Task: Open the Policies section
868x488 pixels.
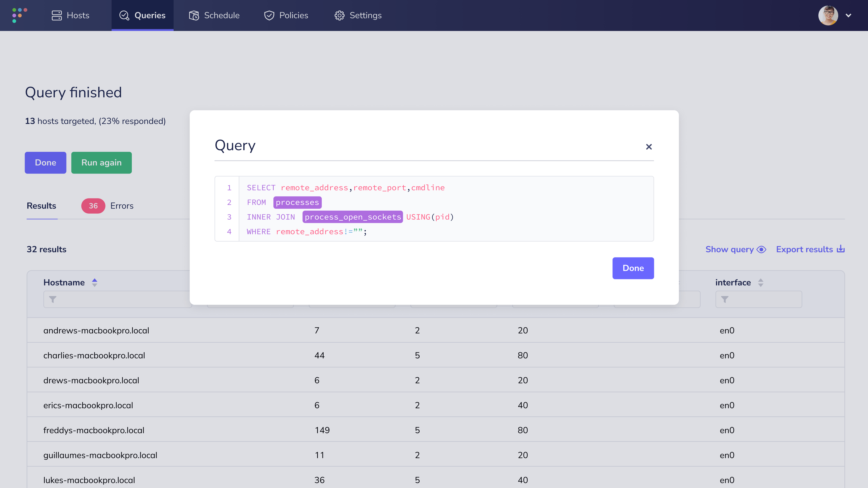Action: point(286,15)
